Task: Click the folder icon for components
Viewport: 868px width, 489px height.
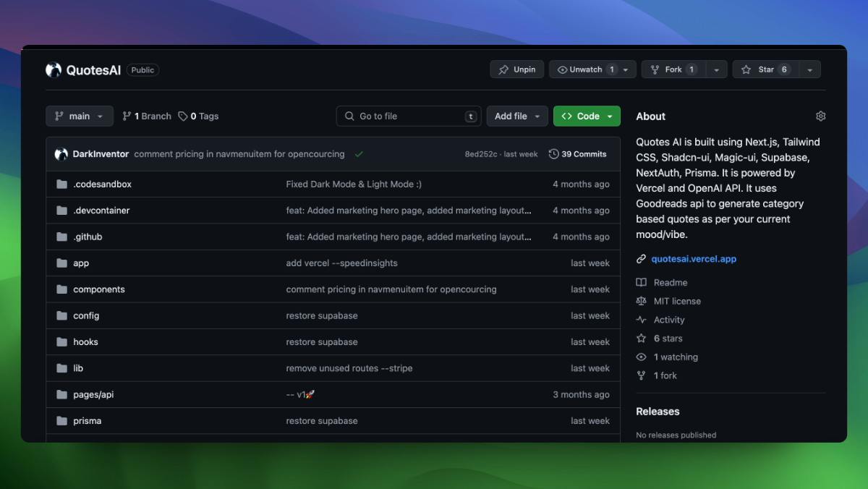Action: point(61,289)
